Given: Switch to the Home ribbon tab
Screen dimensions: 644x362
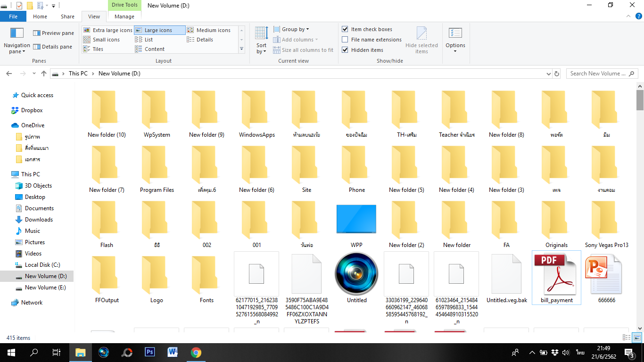Looking at the screenshot, I should 40,16.
